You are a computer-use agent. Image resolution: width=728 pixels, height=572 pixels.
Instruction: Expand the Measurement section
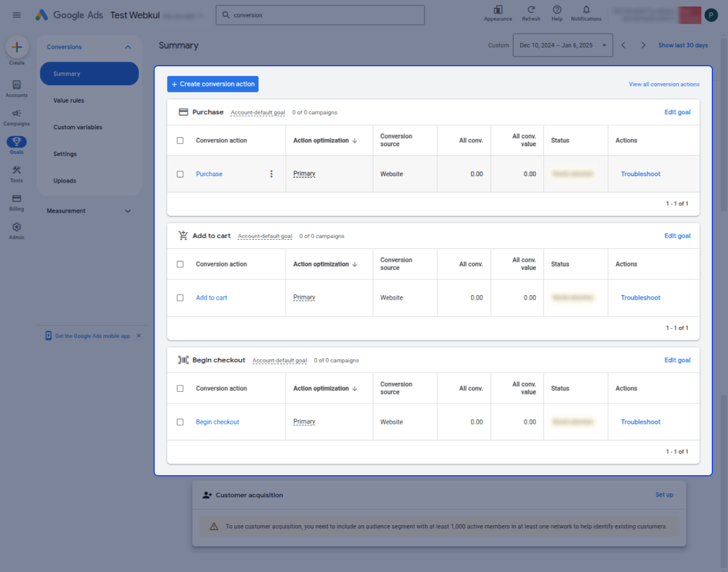click(127, 211)
